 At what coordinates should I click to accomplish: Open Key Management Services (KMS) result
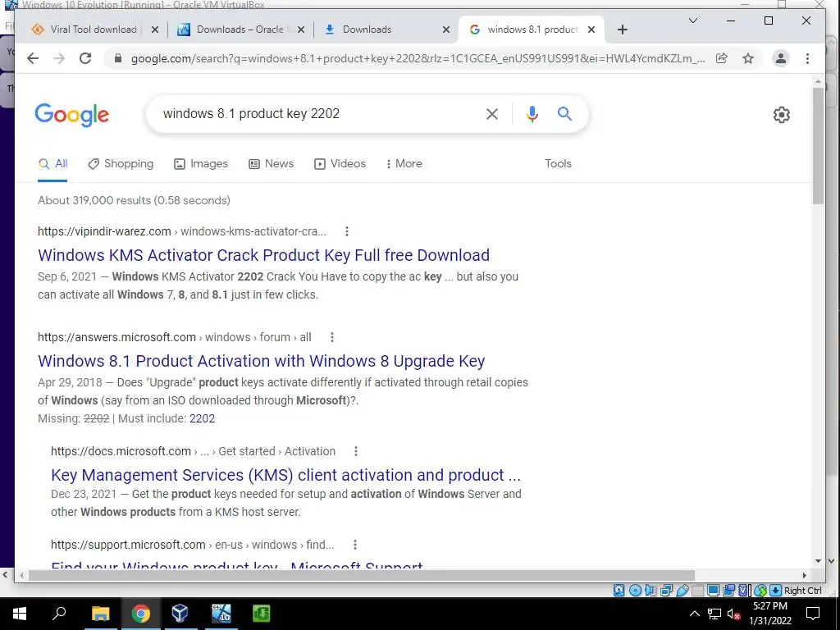285,475
